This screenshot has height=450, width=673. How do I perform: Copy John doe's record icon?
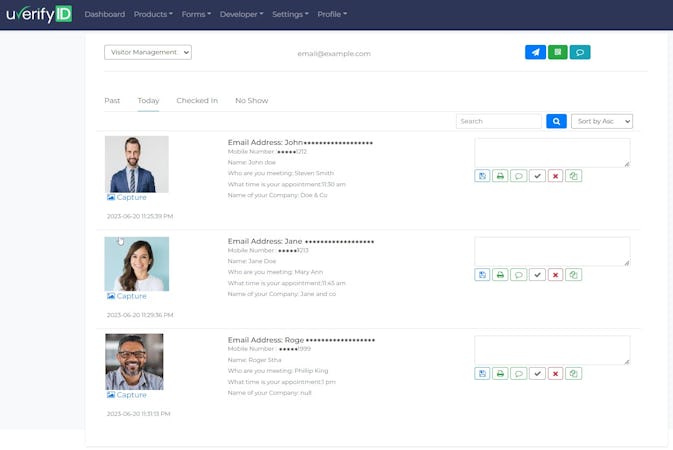click(x=574, y=176)
